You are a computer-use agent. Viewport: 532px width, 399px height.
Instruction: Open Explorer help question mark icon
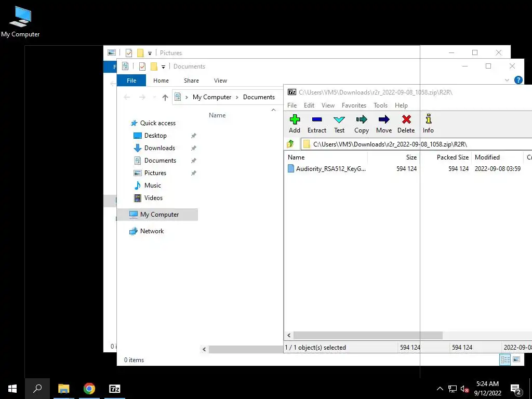click(x=518, y=80)
